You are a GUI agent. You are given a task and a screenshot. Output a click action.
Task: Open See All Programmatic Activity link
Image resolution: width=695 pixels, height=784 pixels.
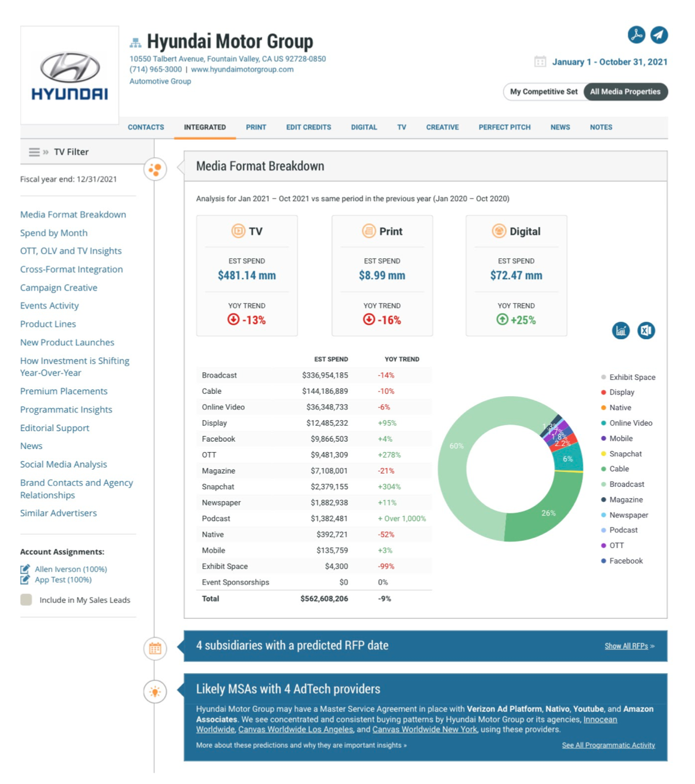[608, 745]
